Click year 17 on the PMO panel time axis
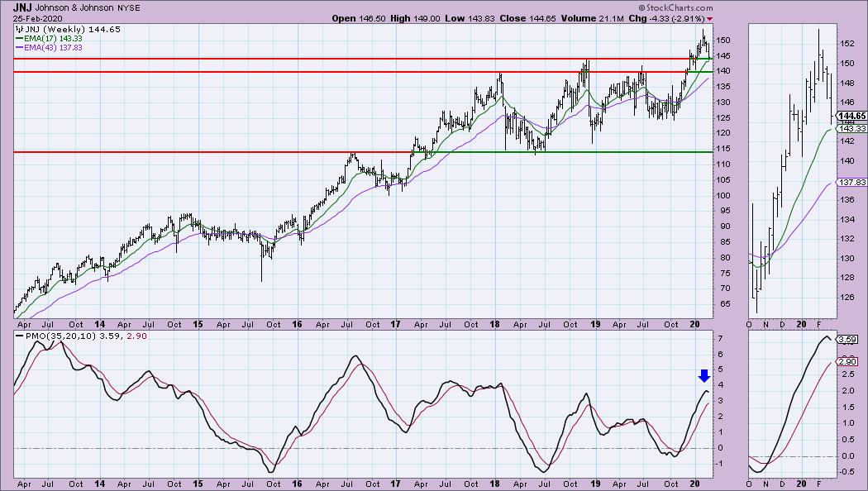Image resolution: width=868 pixels, height=491 pixels. tap(395, 484)
